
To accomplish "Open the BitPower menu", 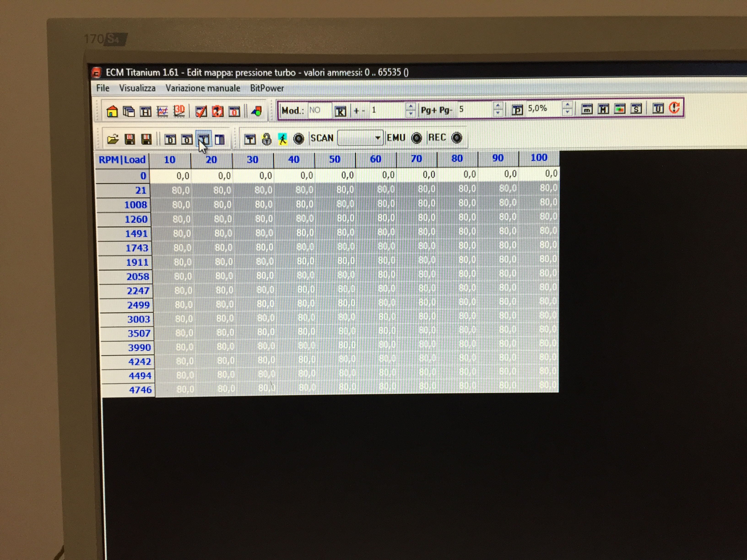I will point(267,88).
